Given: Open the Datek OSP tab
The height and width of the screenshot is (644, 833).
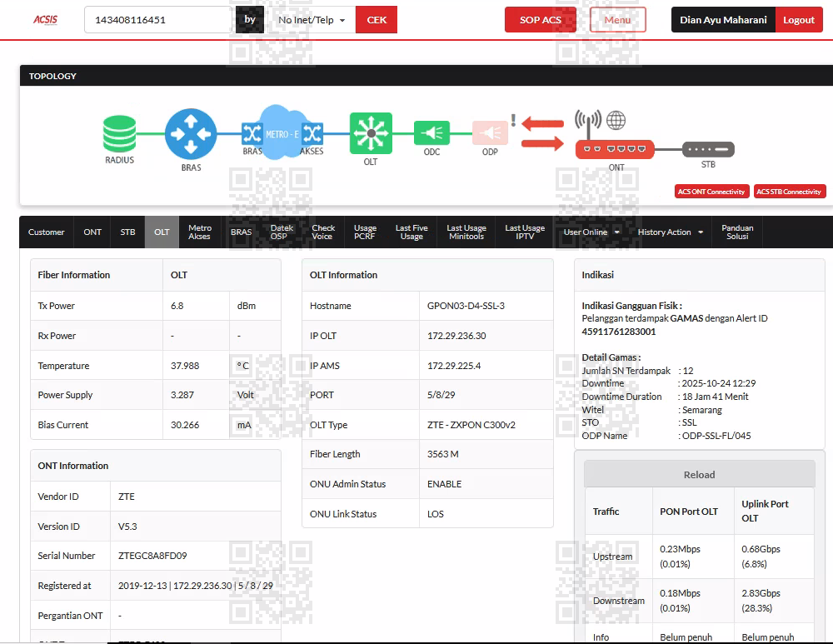Looking at the screenshot, I should [282, 232].
